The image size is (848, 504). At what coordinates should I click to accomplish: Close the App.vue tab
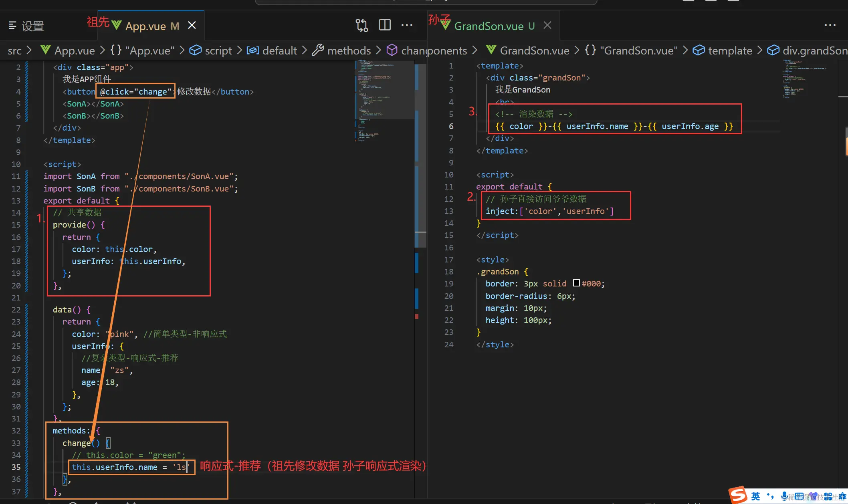[x=192, y=25]
